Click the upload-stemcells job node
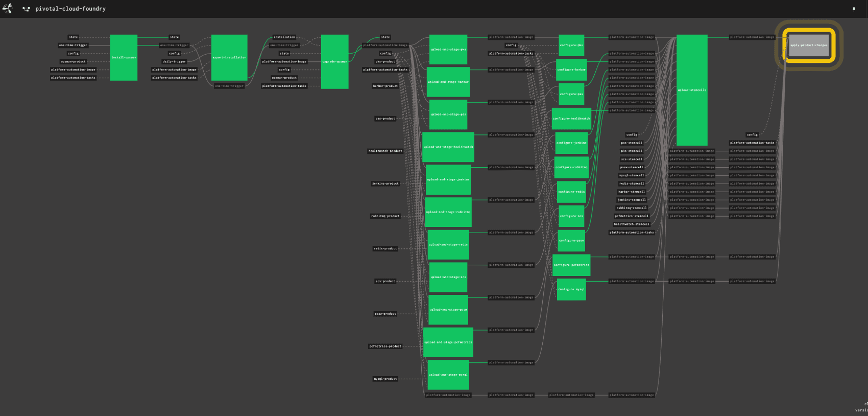 (692, 90)
